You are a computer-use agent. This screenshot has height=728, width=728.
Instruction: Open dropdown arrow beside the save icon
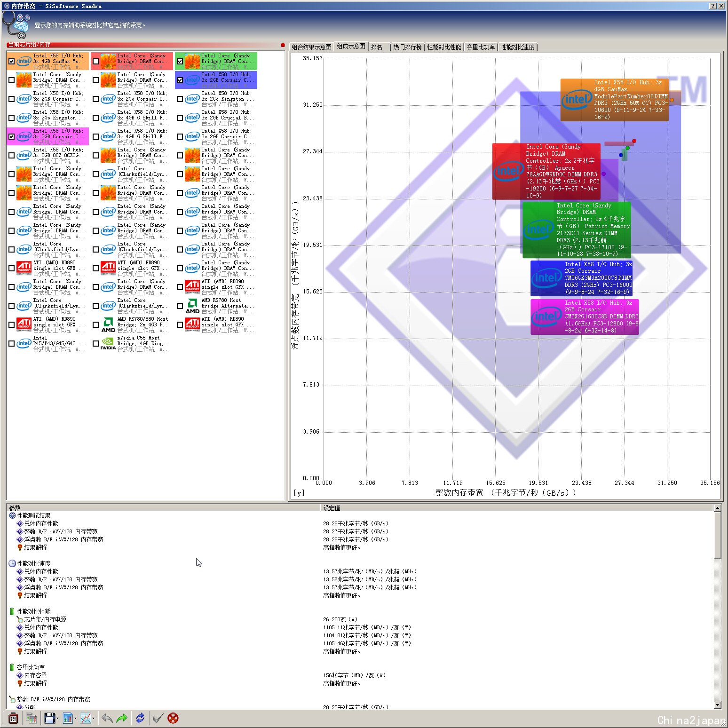tap(57, 719)
